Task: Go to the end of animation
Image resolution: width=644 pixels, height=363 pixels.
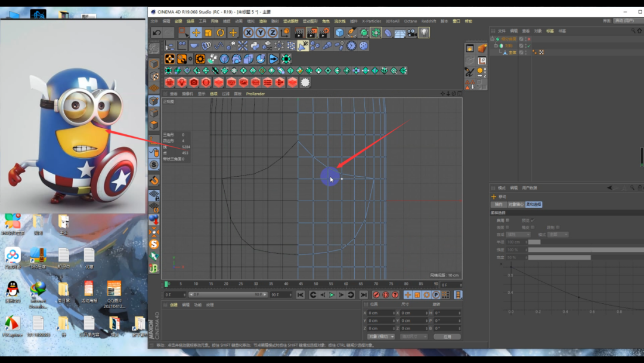Action: pos(364,295)
